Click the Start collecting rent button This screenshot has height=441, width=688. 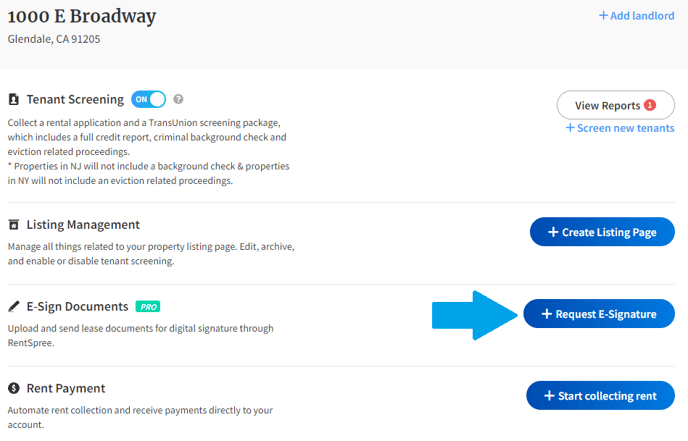tap(600, 395)
